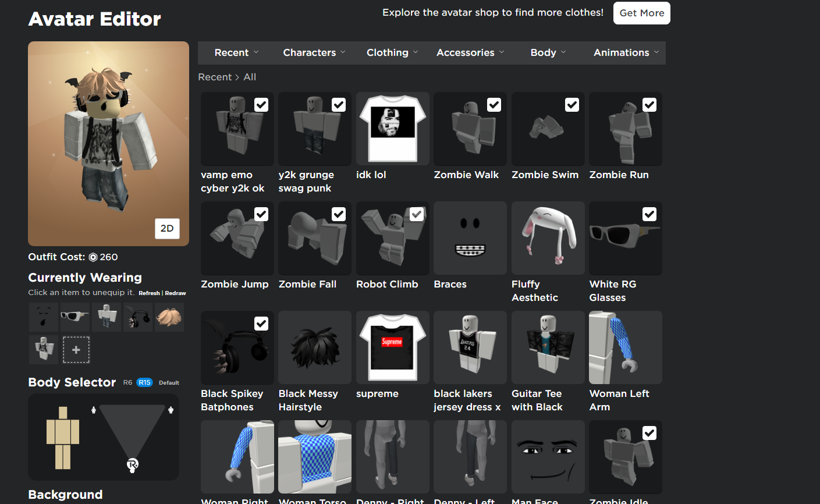This screenshot has height=504, width=820.
Task: Select the black lakers jersey item
Action: click(x=470, y=347)
